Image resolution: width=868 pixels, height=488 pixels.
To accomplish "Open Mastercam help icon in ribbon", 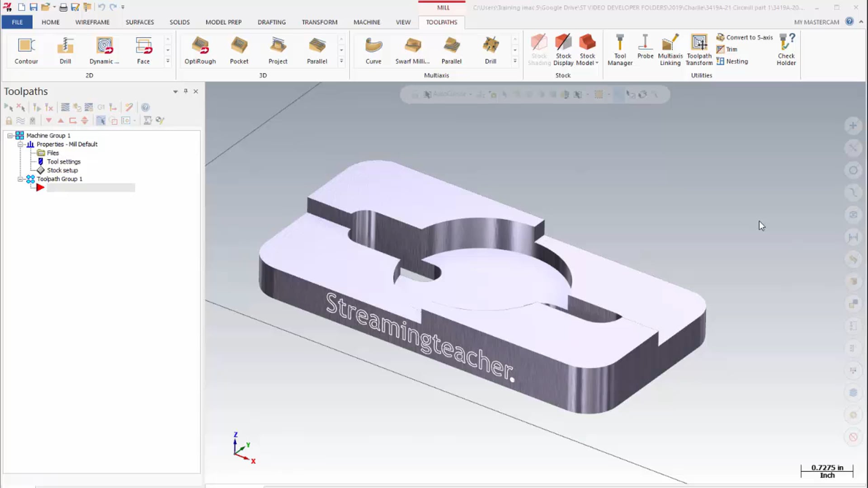I will coord(849,22).
